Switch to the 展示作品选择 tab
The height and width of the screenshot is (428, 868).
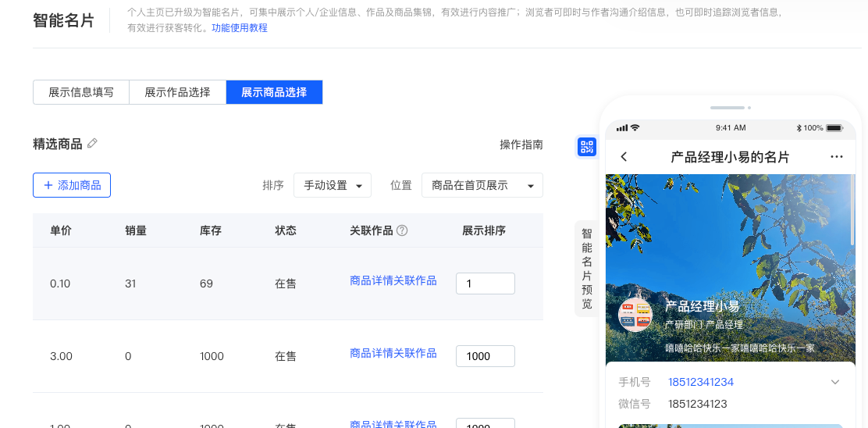[x=177, y=92]
